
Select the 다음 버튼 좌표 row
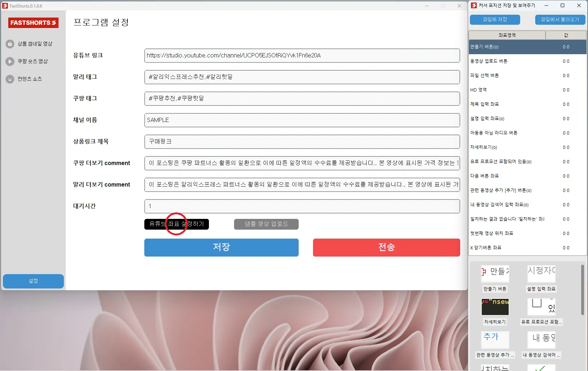(x=528, y=176)
